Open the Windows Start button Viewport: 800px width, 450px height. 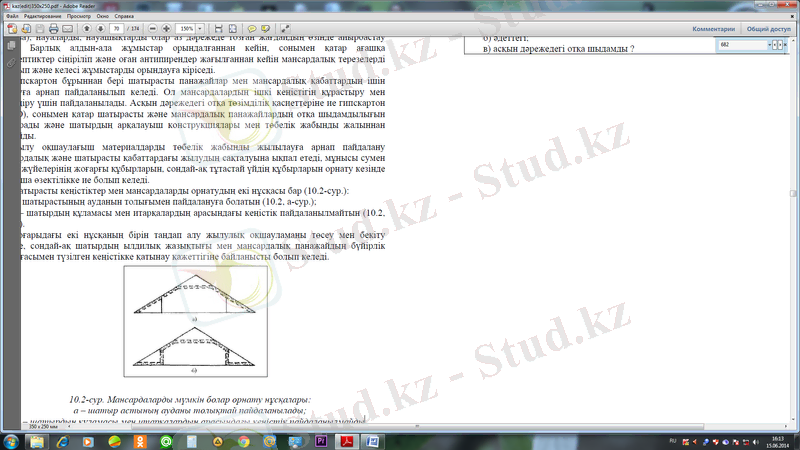pyautogui.click(x=11, y=441)
